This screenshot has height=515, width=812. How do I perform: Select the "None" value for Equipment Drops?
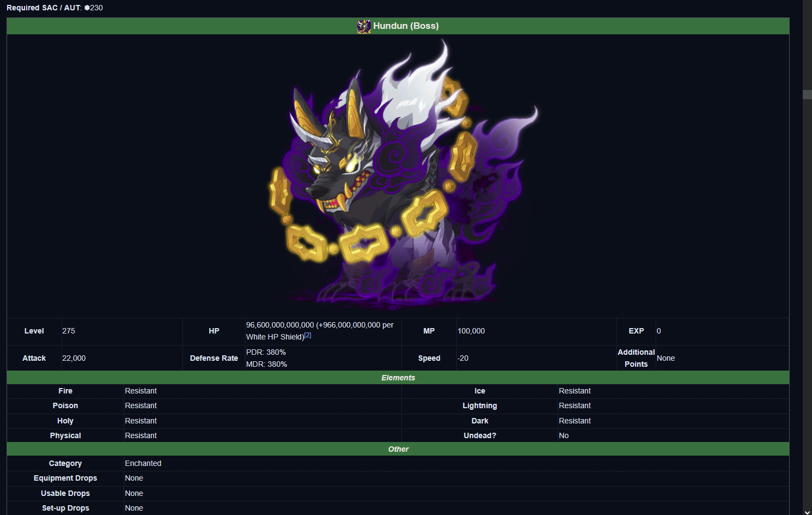134,478
